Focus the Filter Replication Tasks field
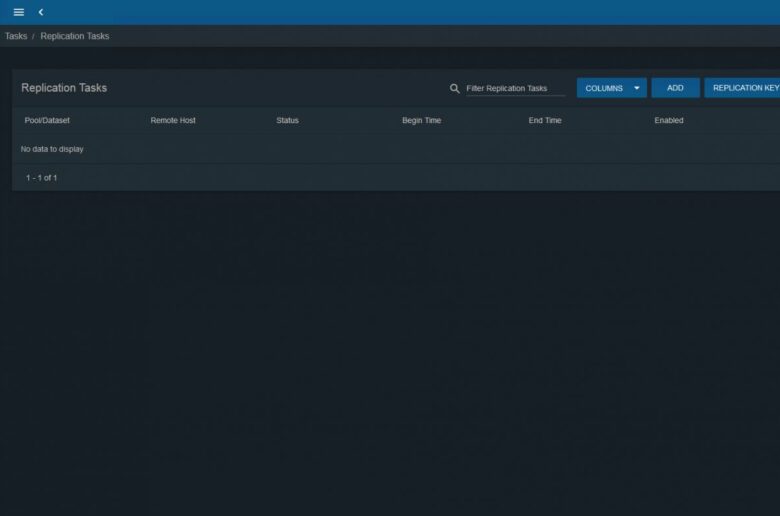 tap(515, 88)
